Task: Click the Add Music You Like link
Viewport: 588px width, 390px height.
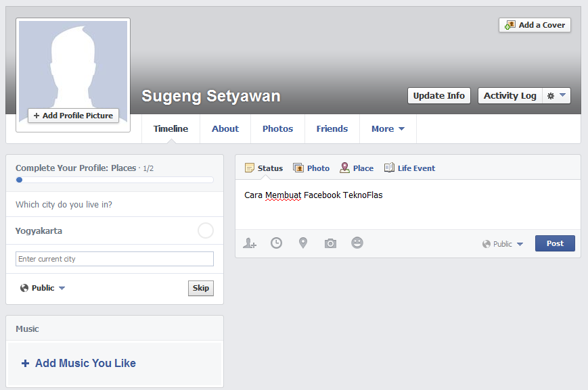Action: tap(85, 363)
